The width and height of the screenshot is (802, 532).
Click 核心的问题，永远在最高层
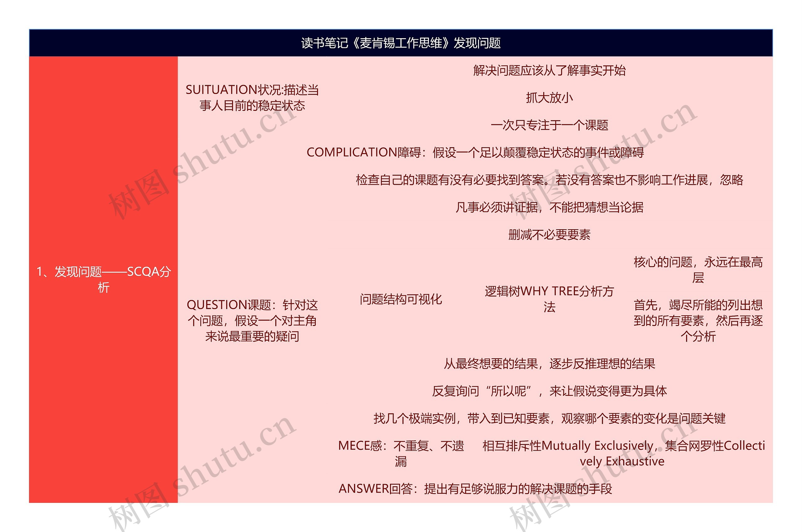point(698,270)
